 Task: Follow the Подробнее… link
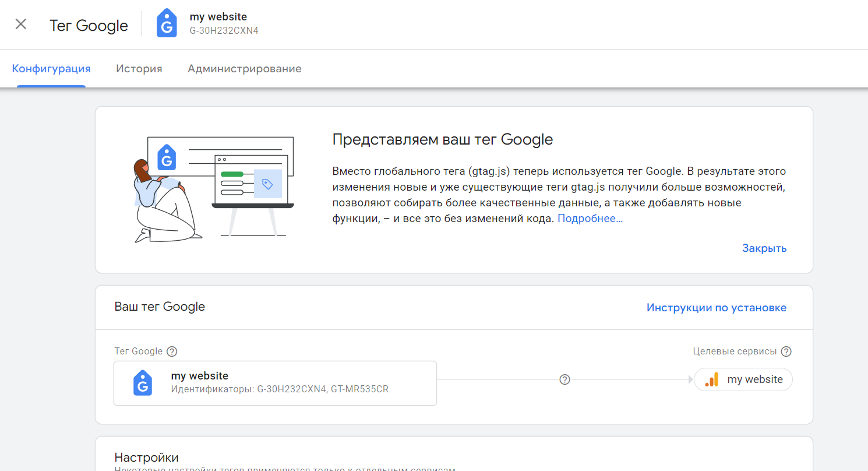pyautogui.click(x=590, y=219)
